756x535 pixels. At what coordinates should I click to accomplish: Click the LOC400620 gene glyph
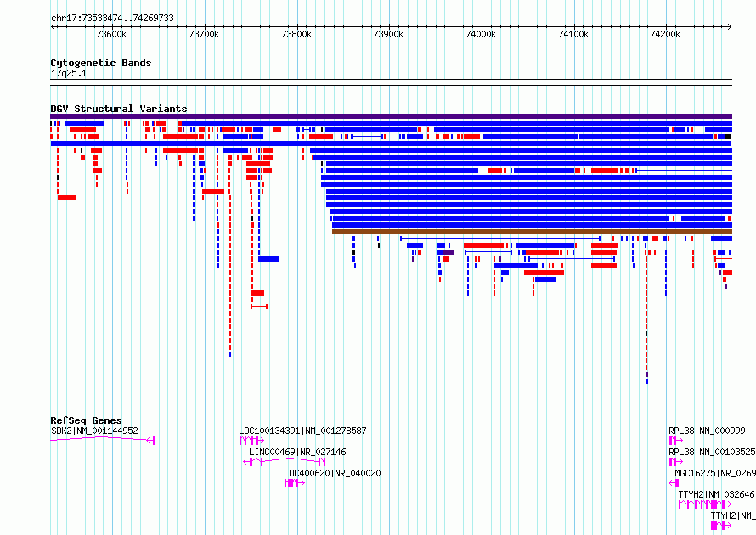tap(295, 483)
